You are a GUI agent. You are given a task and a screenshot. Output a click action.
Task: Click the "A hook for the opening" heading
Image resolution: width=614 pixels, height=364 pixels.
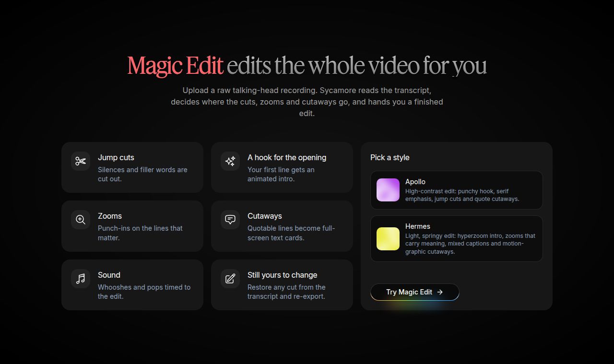[287, 157]
